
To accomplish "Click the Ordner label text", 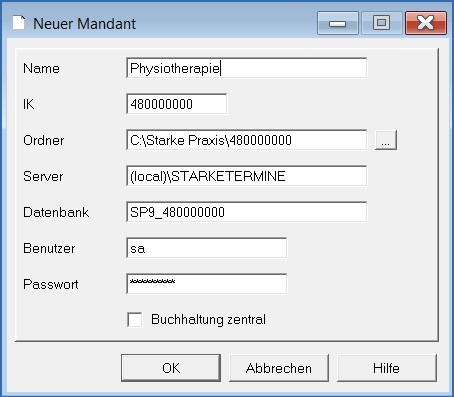I will (44, 140).
